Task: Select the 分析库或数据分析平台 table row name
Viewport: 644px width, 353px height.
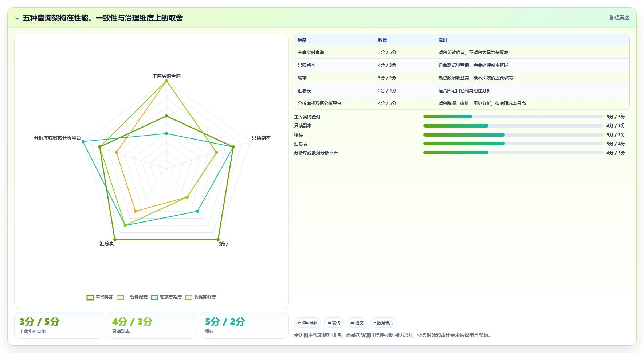Action: click(x=319, y=103)
